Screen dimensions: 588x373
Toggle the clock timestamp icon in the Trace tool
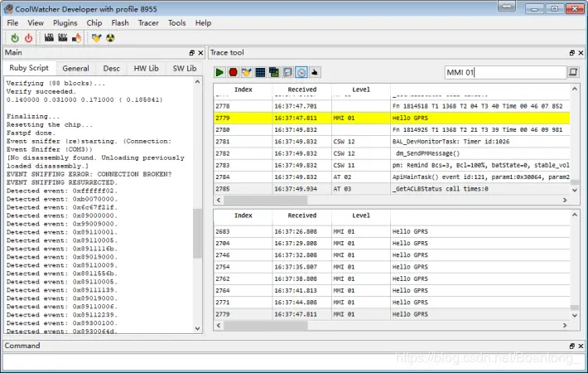click(x=301, y=72)
